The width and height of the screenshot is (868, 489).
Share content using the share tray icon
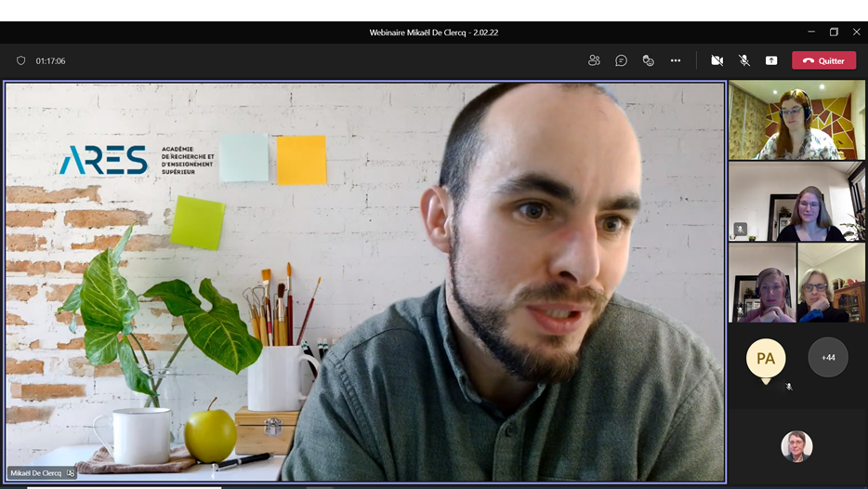tap(771, 60)
